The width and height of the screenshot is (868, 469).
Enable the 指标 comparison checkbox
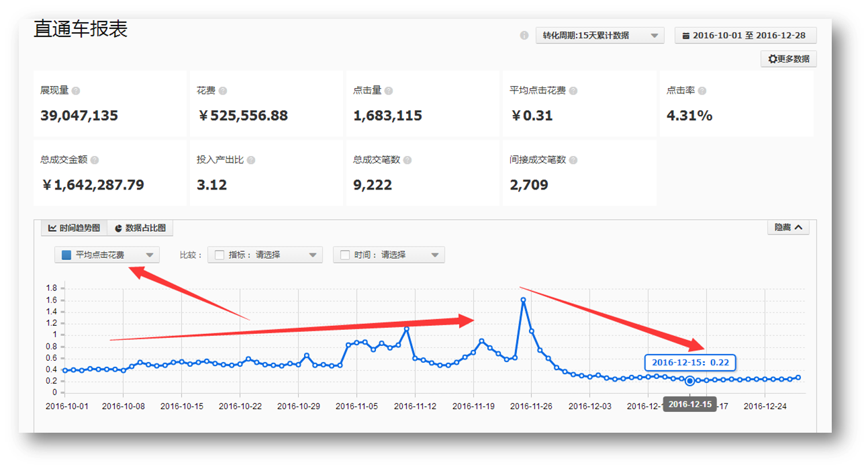click(x=219, y=255)
